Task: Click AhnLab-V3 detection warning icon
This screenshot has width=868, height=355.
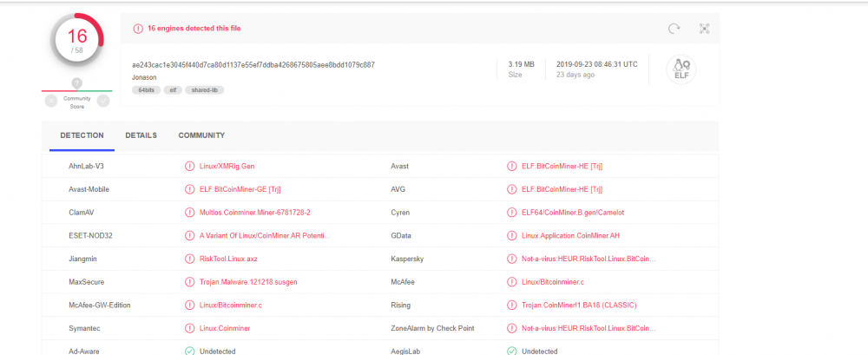Action: pyautogui.click(x=189, y=166)
